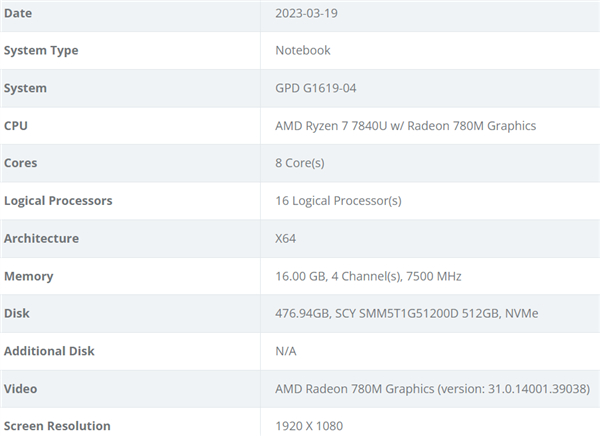Click the Memory row label

tap(29, 276)
